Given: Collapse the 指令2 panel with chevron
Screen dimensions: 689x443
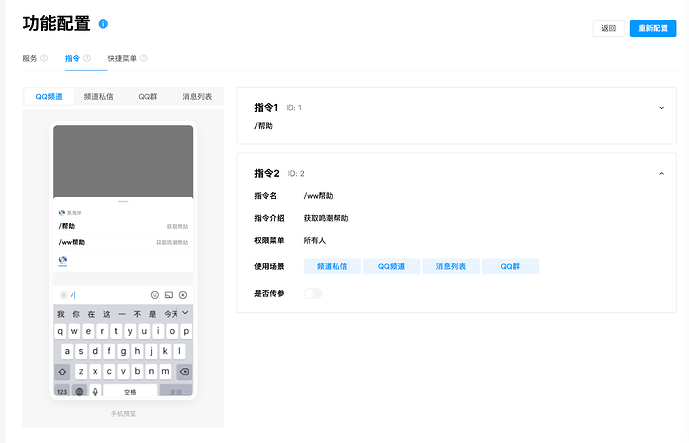Looking at the screenshot, I should coord(661,173).
